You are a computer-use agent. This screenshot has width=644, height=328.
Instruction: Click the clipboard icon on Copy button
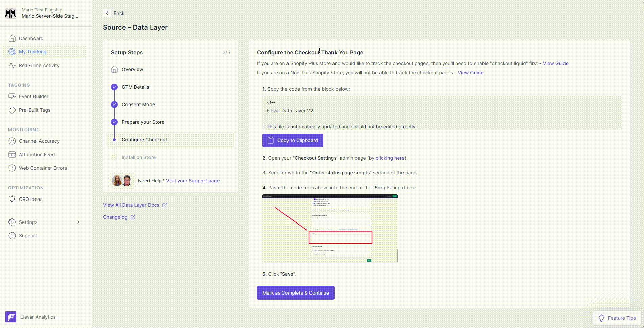click(x=271, y=140)
